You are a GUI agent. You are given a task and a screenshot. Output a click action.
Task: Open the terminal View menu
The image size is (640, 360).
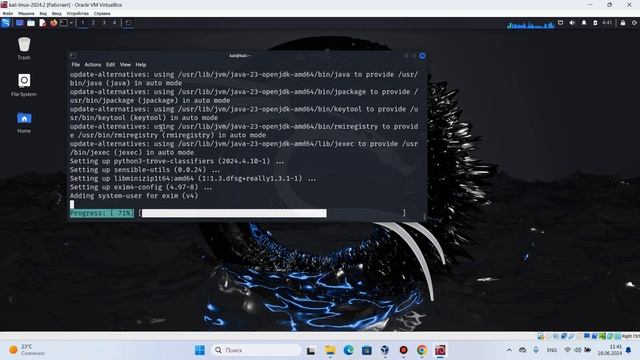[x=125, y=64]
